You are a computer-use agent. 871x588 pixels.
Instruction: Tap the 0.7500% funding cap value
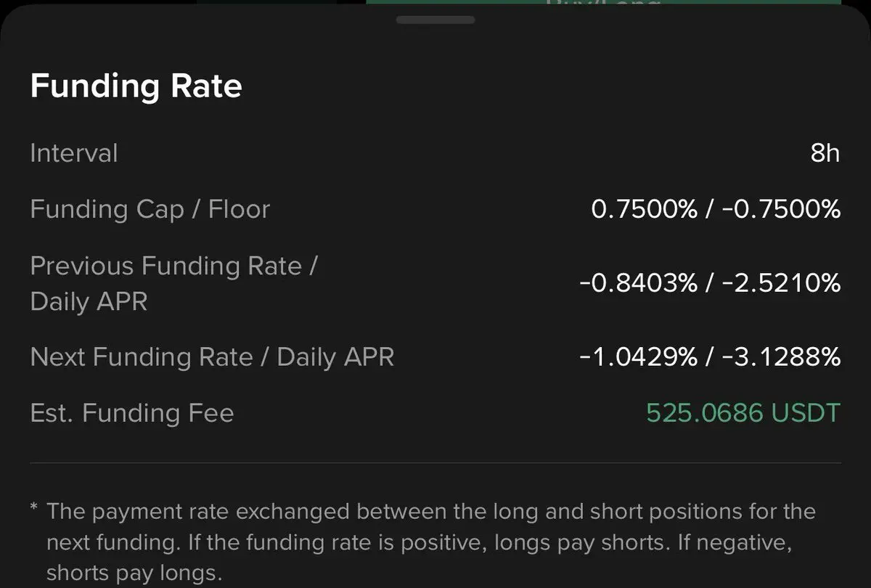(645, 210)
